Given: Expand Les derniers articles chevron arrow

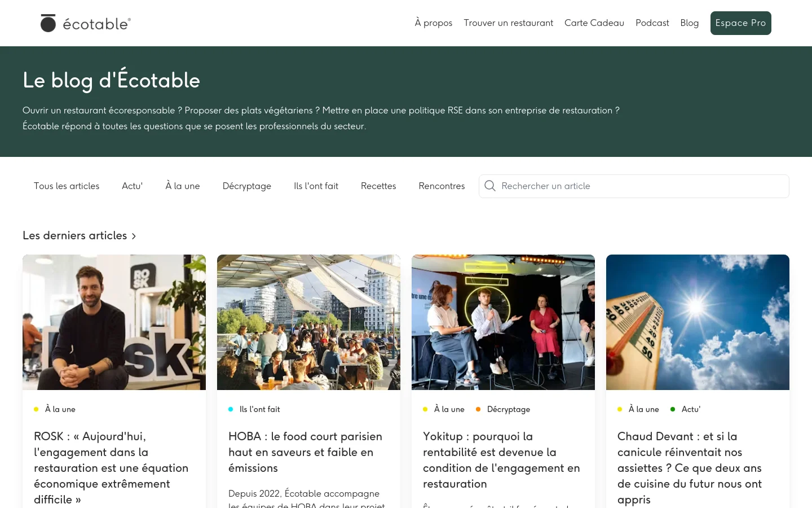Looking at the screenshot, I should 134,236.
